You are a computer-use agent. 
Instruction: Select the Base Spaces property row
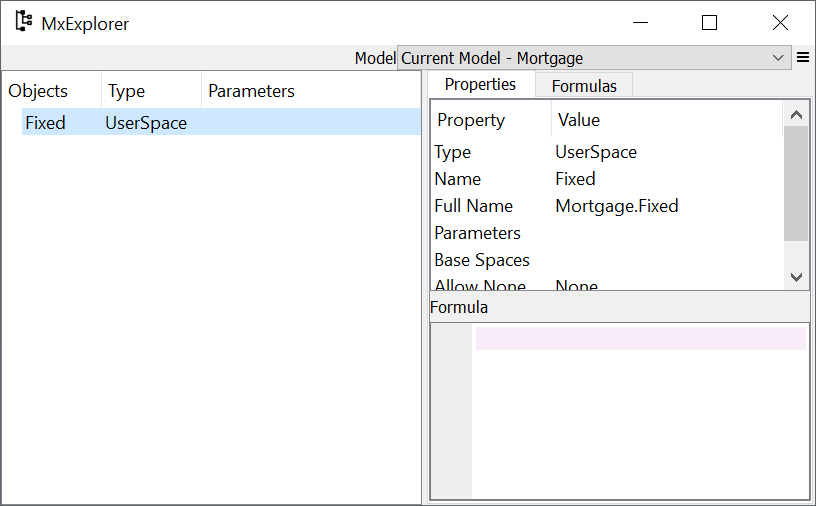[482, 260]
